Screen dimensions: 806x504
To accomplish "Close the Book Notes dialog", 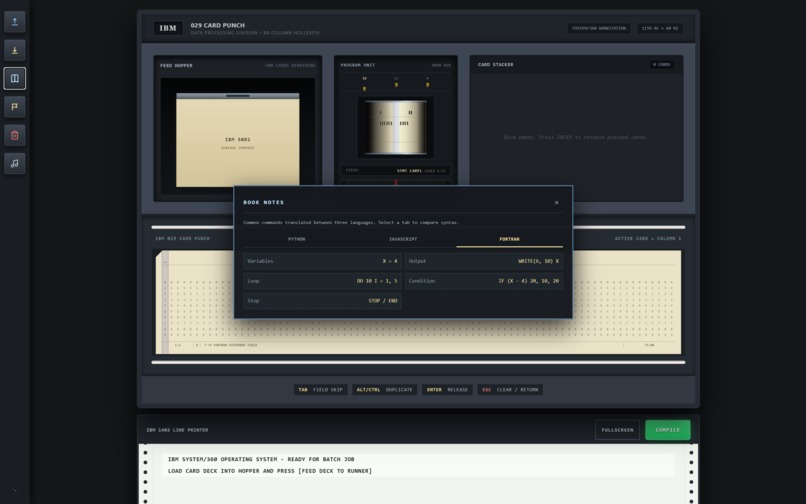I will (556, 203).
